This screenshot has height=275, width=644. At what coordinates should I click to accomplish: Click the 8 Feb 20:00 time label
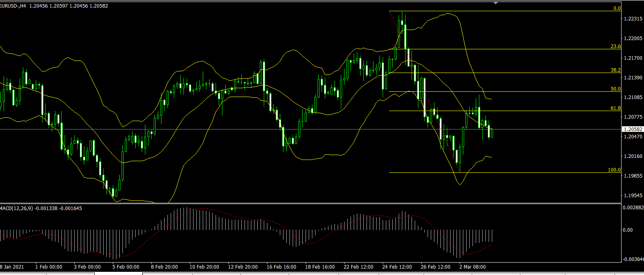(165, 267)
